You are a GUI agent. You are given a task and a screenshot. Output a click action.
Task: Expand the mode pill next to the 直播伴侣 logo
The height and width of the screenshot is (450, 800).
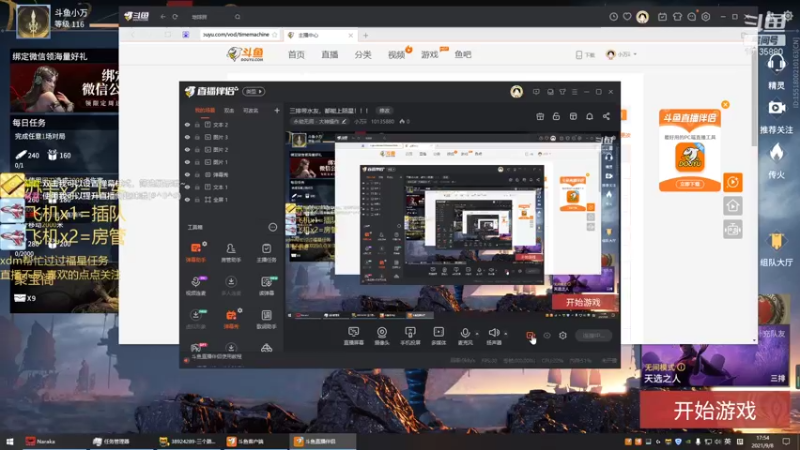pyautogui.click(x=254, y=91)
